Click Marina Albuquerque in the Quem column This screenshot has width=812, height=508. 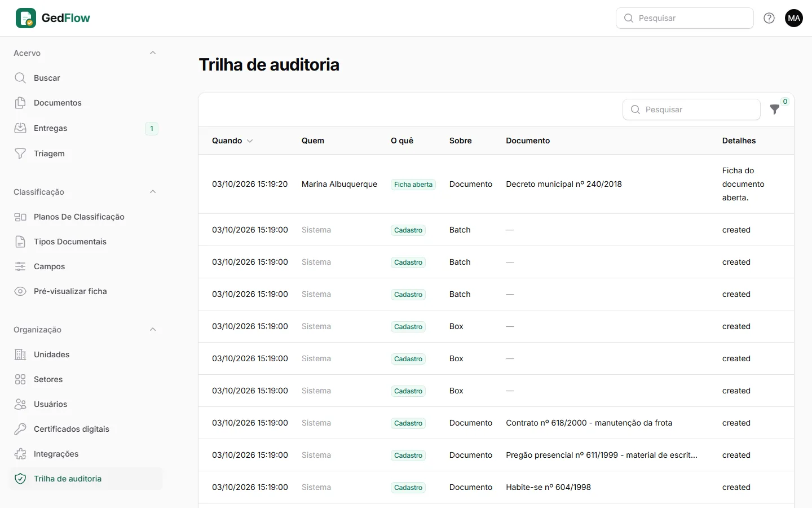click(339, 184)
